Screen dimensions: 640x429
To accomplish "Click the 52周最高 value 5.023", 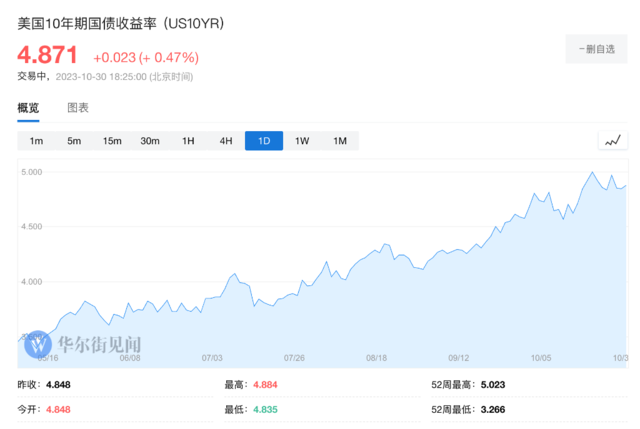I will (493, 385).
